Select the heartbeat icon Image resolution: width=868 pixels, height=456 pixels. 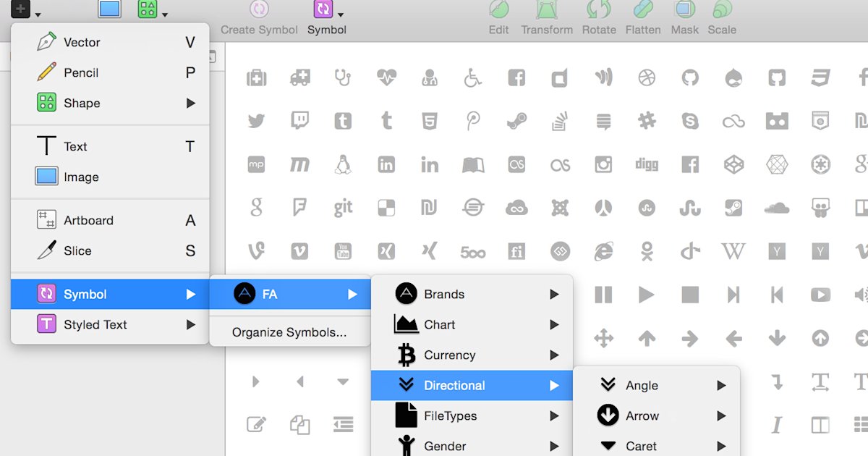[386, 77]
